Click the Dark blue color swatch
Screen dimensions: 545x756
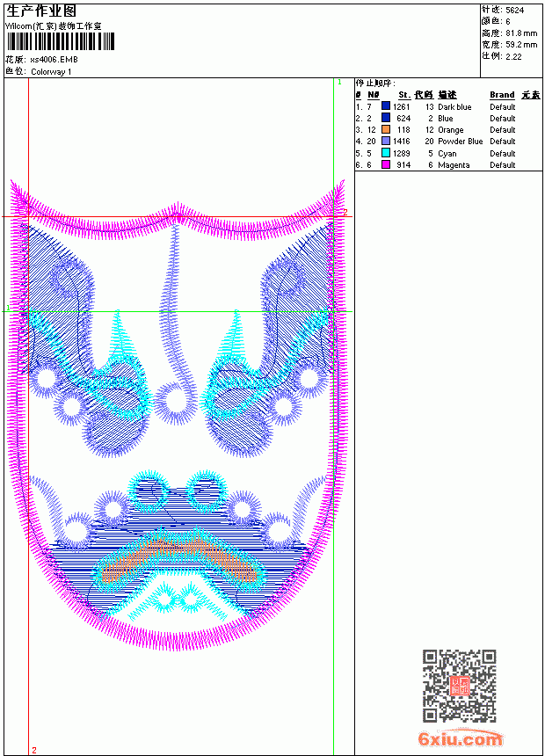point(386,106)
